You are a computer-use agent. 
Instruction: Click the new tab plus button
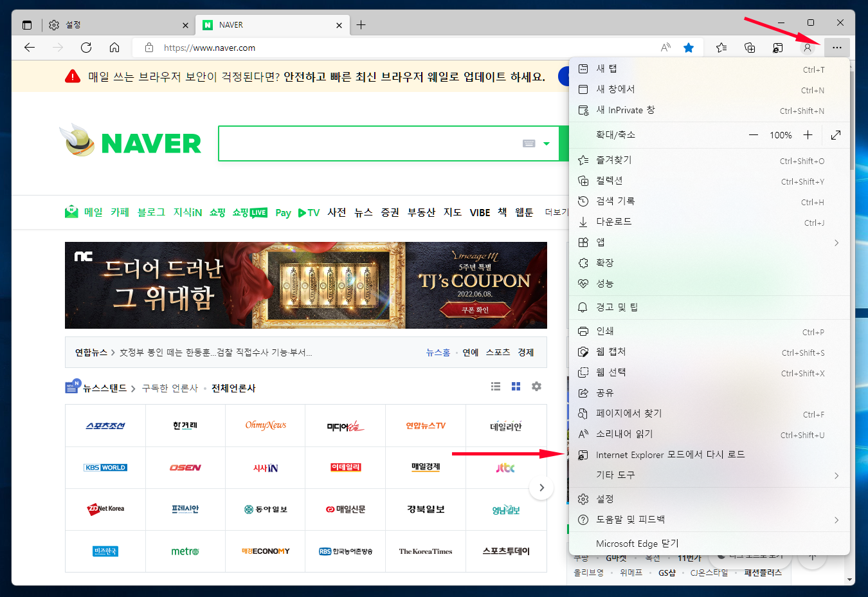(x=361, y=25)
